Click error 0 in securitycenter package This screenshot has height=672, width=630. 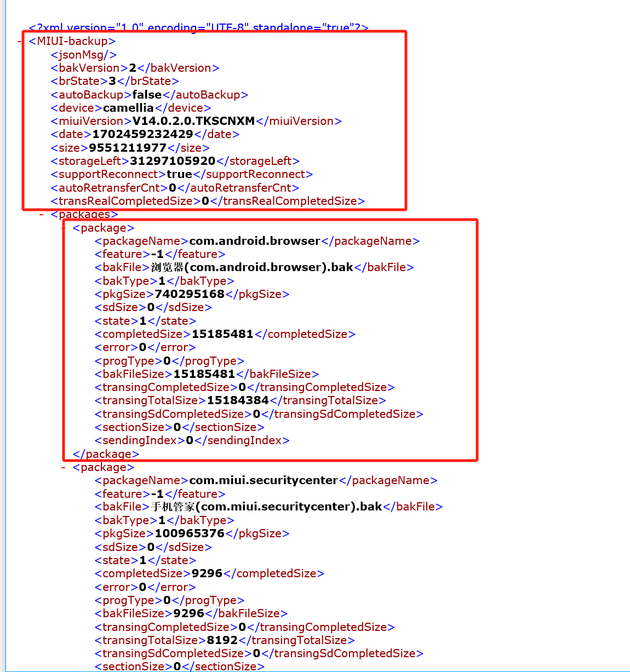coord(142,587)
